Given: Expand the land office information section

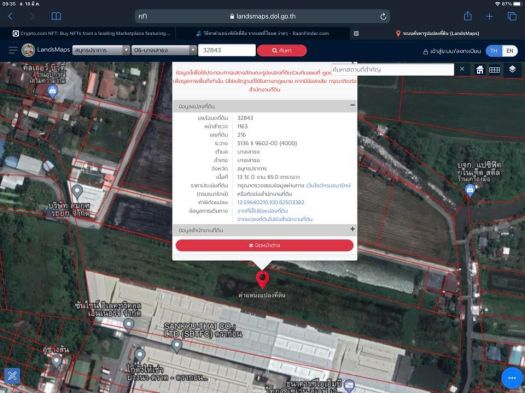Looking at the screenshot, I should coord(352,229).
